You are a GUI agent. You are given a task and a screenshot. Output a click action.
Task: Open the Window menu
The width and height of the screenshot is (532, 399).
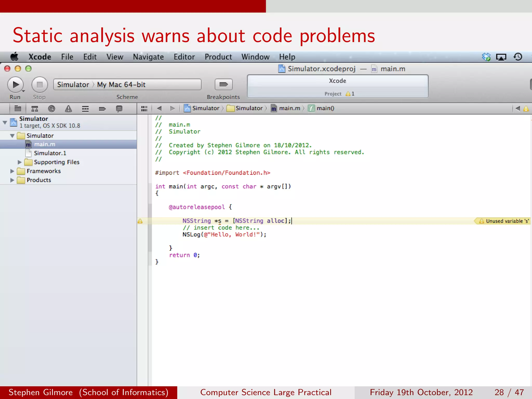[x=255, y=57]
